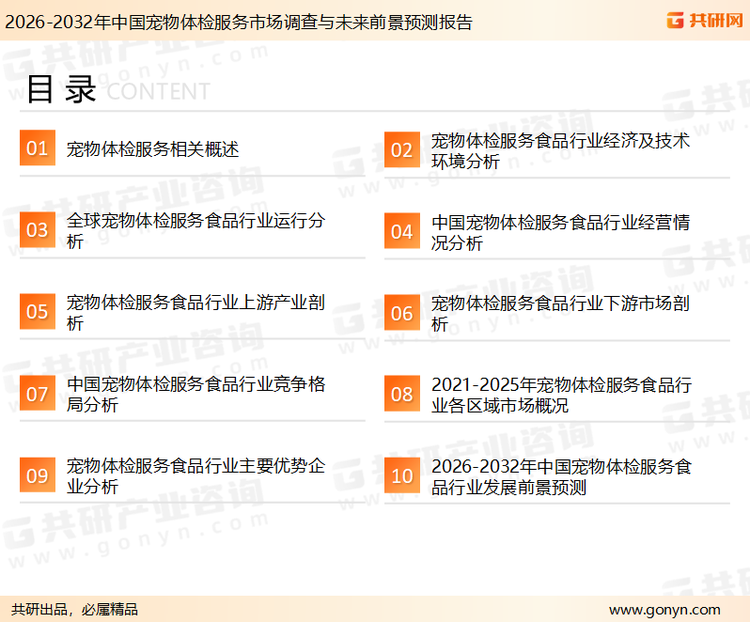The image size is (750, 622).
Task: Visit the www.gonyn.com footer link
Action: click(665, 610)
